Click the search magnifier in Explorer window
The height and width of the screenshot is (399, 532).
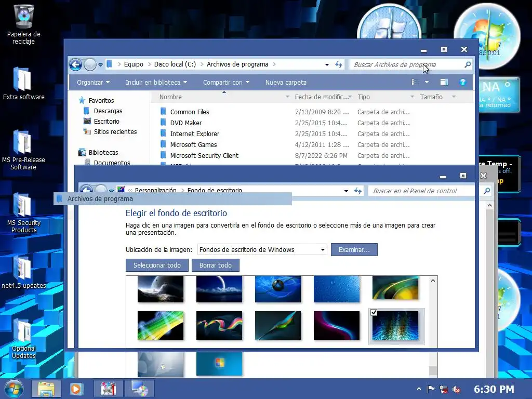click(x=468, y=64)
